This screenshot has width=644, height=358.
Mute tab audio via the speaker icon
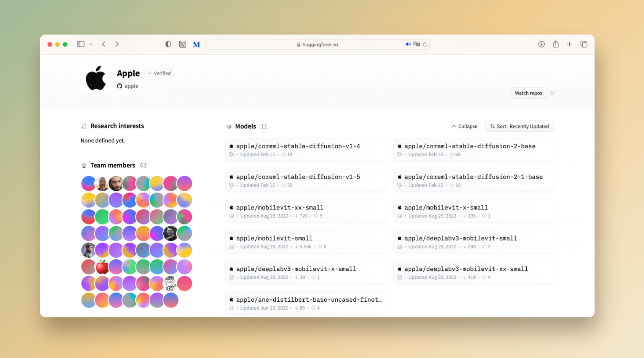point(408,44)
